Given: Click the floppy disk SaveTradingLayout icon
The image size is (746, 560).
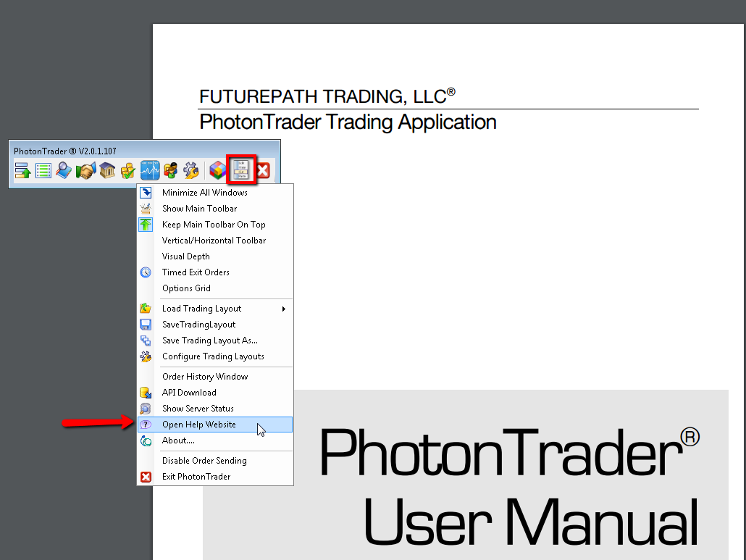Looking at the screenshot, I should (x=146, y=325).
